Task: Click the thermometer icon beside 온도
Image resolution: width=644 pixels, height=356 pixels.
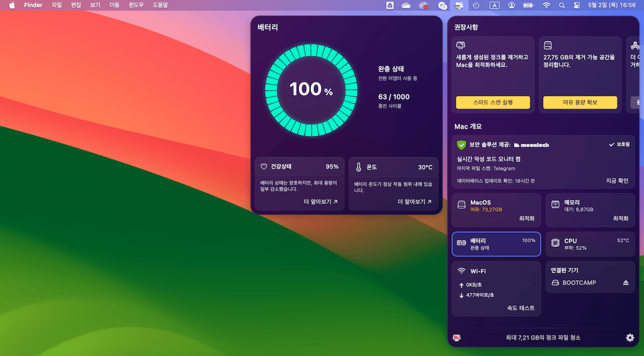Action: click(358, 167)
